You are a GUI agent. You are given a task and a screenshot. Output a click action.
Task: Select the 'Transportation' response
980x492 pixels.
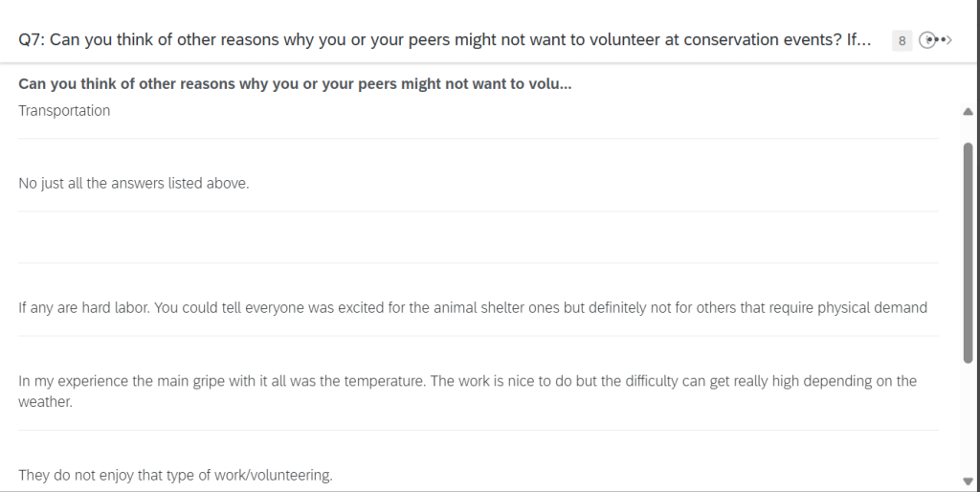point(64,111)
